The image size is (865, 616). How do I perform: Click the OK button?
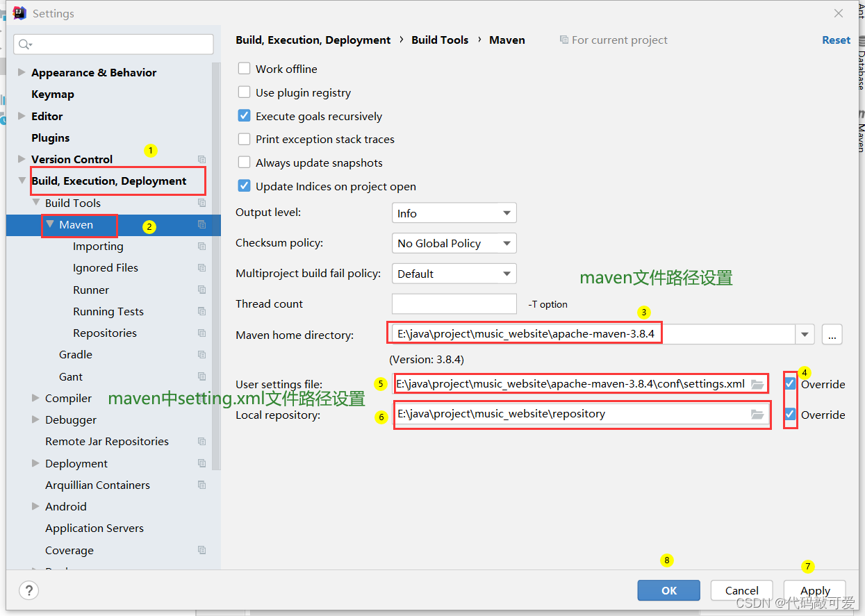(x=668, y=590)
